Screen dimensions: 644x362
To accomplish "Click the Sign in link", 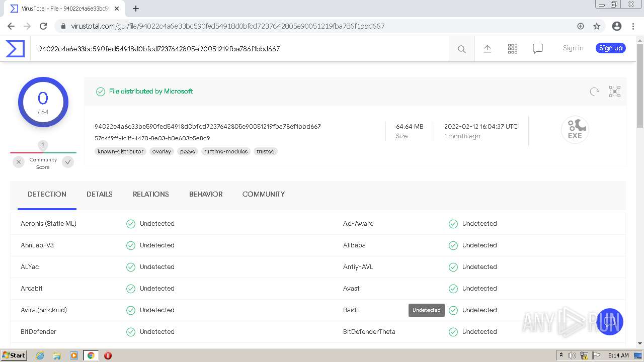I will coord(573,48).
